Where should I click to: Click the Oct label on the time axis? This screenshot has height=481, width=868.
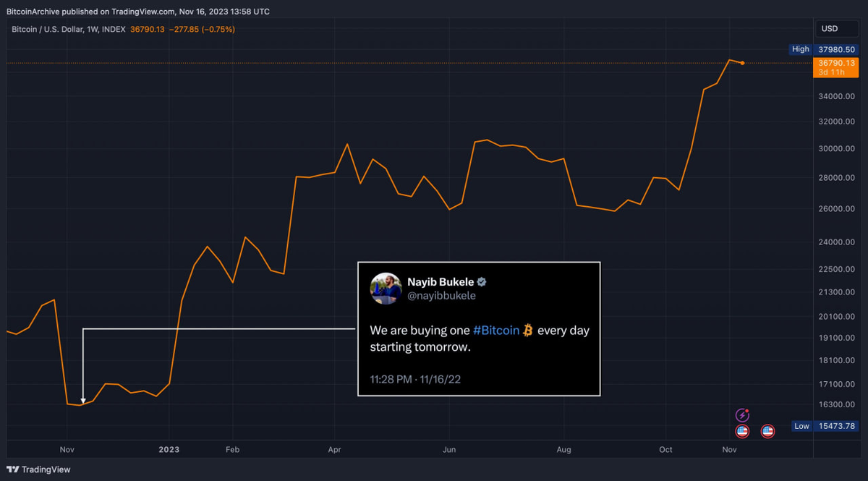[x=665, y=449]
